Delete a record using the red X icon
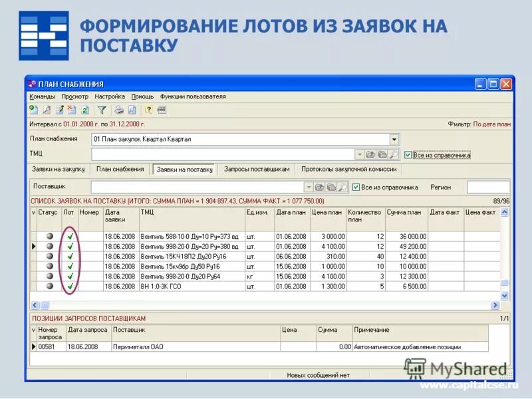Screen dimensions: 532x399 point(71,110)
